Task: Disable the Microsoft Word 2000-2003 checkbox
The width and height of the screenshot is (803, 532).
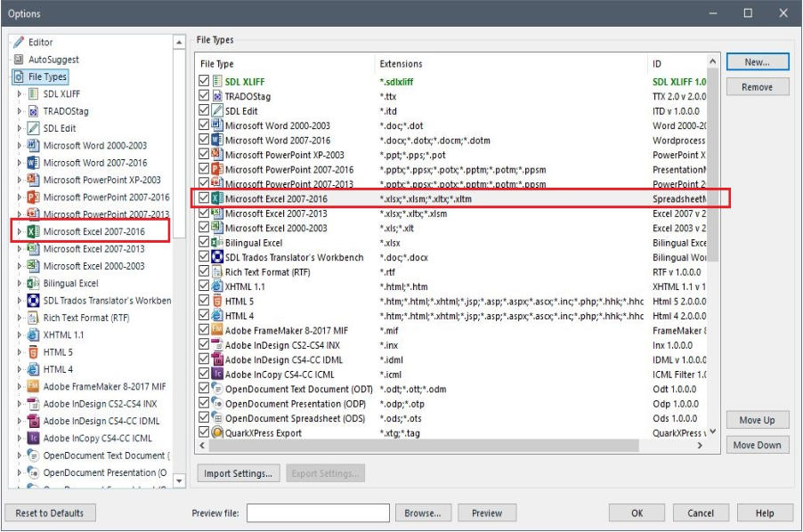Action: click(x=204, y=125)
